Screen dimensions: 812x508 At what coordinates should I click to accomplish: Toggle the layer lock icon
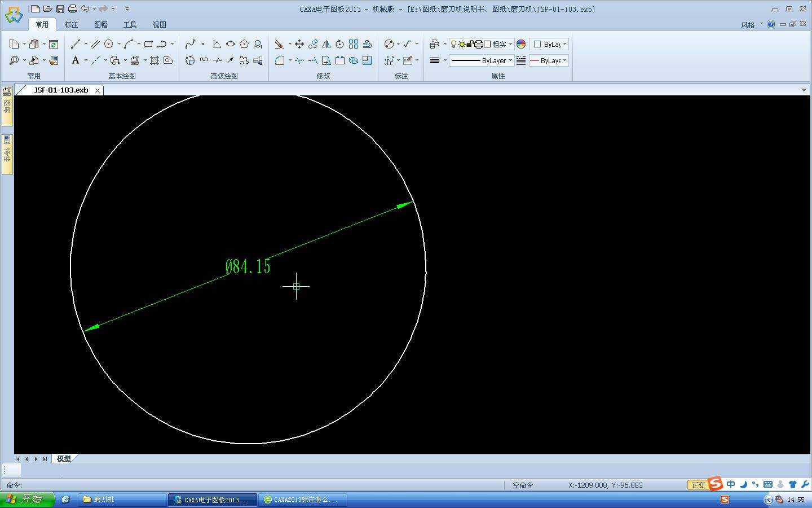coord(470,44)
